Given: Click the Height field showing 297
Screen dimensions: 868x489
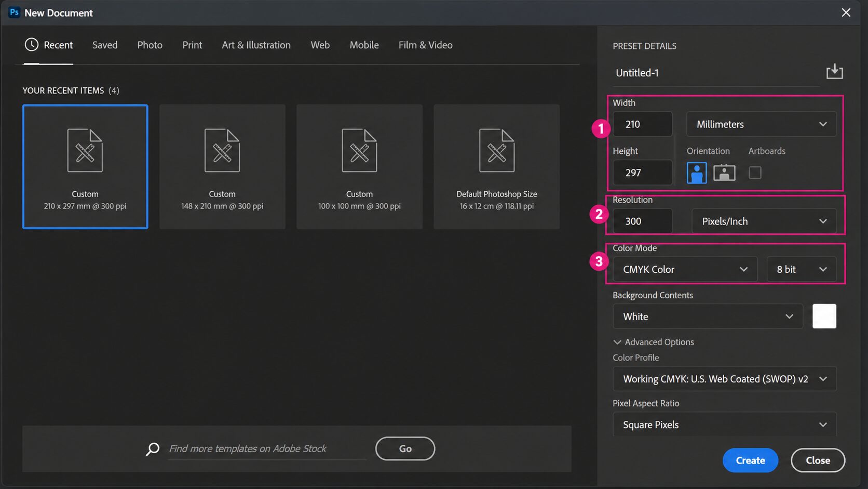Looking at the screenshot, I should (643, 173).
